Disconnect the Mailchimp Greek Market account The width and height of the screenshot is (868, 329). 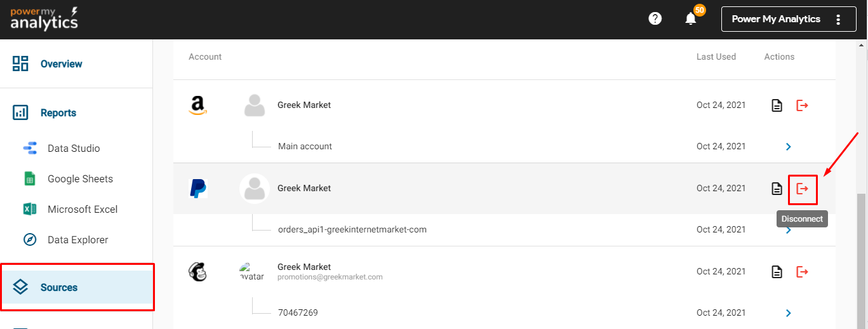click(803, 272)
